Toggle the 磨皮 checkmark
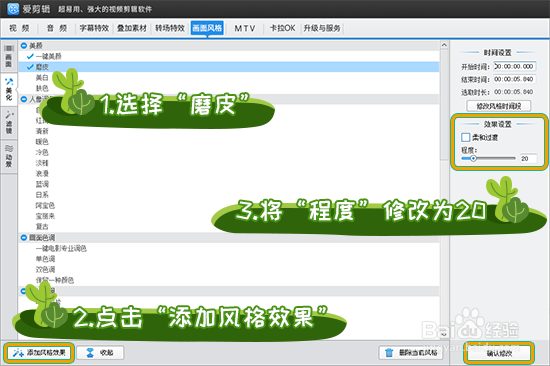The height and width of the screenshot is (366, 550). click(30, 67)
